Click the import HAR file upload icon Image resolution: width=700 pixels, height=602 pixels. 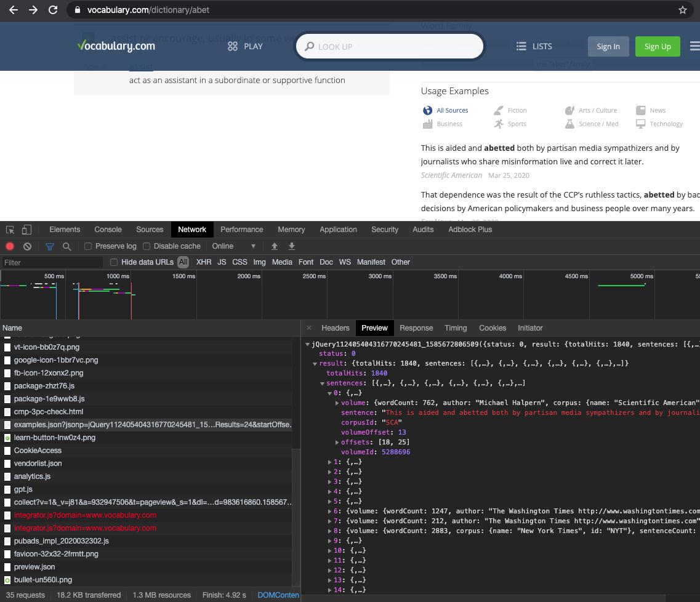coord(275,246)
